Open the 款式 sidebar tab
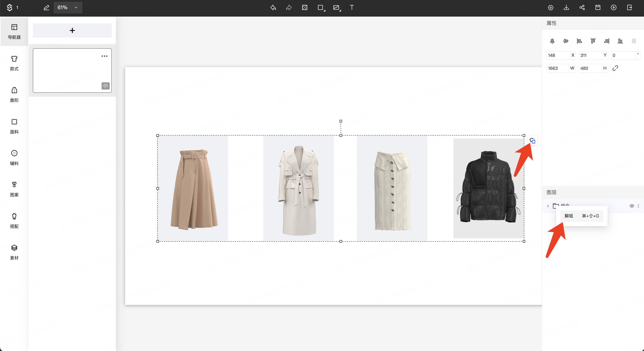Screen dimensions: 644x351 click(14, 63)
